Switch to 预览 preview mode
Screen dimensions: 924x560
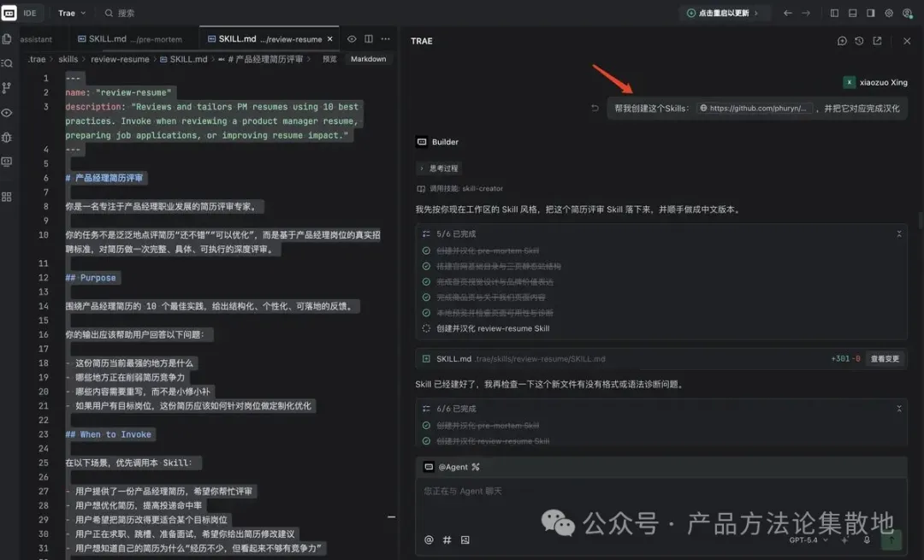click(329, 59)
